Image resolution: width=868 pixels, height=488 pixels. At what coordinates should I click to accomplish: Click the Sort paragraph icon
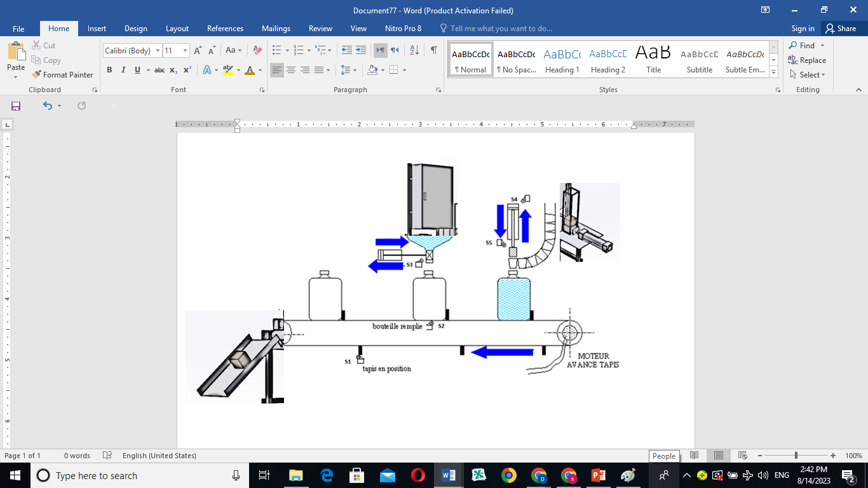click(x=414, y=50)
